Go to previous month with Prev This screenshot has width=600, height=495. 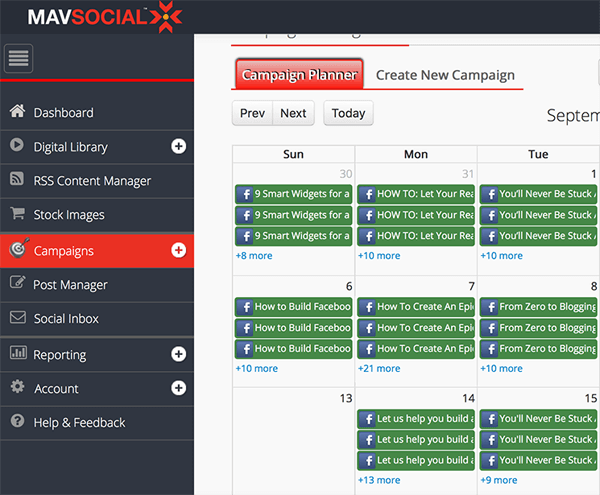coord(252,113)
